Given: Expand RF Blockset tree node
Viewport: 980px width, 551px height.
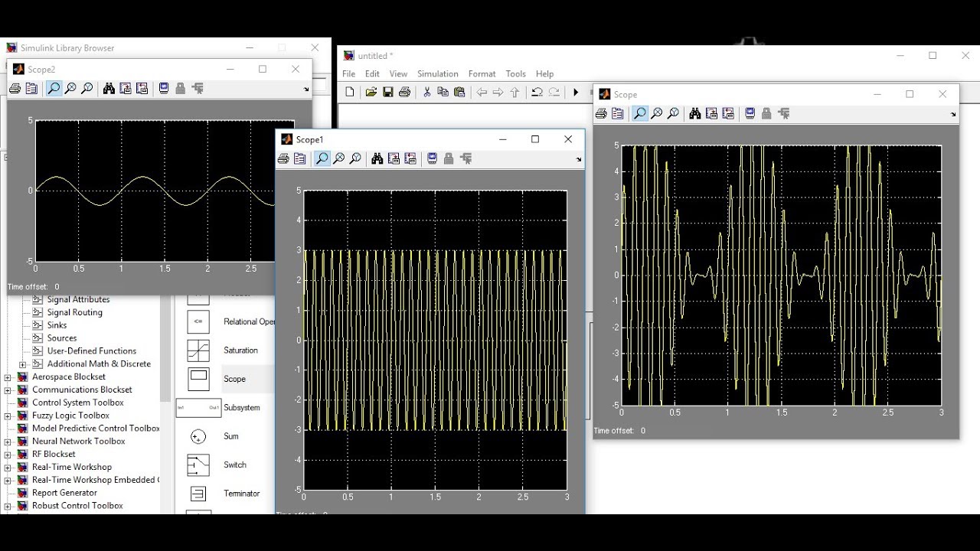Looking at the screenshot, I should coord(8,455).
